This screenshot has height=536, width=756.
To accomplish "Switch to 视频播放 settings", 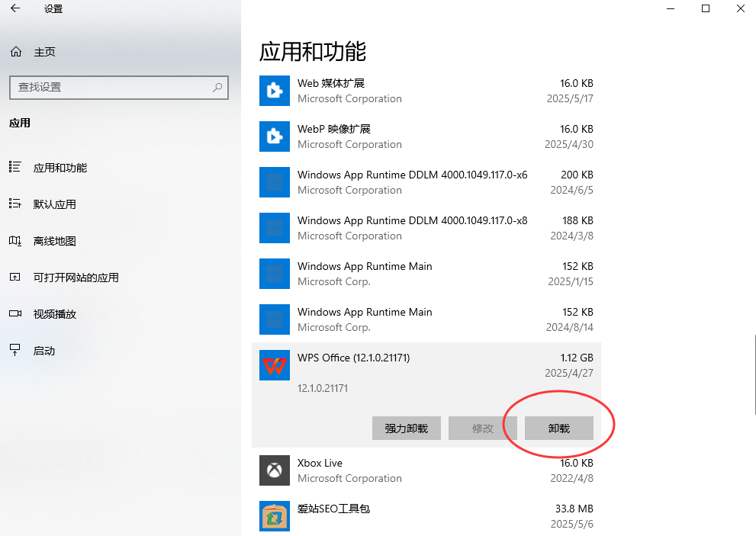I will [54, 314].
